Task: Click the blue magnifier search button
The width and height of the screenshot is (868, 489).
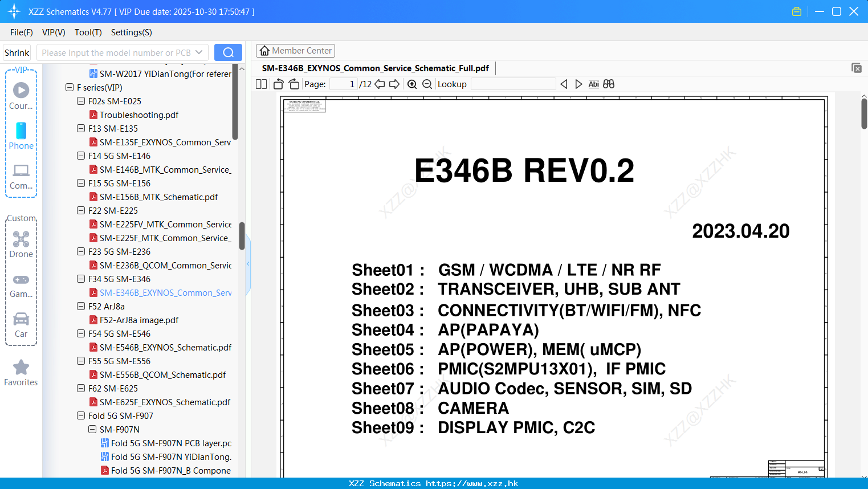Action: (228, 52)
